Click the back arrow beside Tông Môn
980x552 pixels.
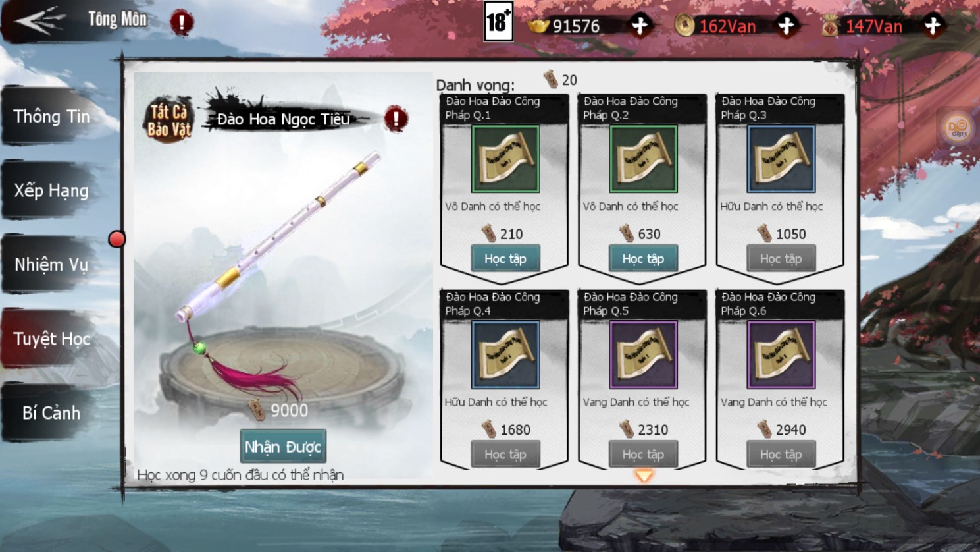click(39, 20)
